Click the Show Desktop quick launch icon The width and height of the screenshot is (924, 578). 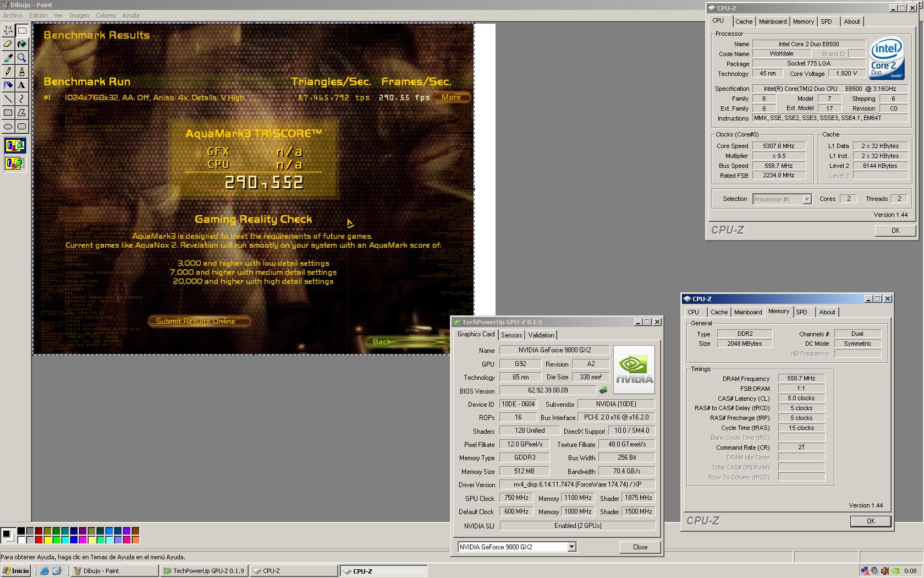coord(57,571)
